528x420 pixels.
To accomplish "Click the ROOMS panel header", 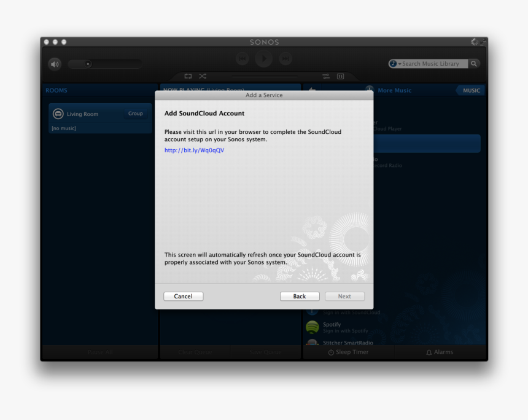I will tap(56, 90).
